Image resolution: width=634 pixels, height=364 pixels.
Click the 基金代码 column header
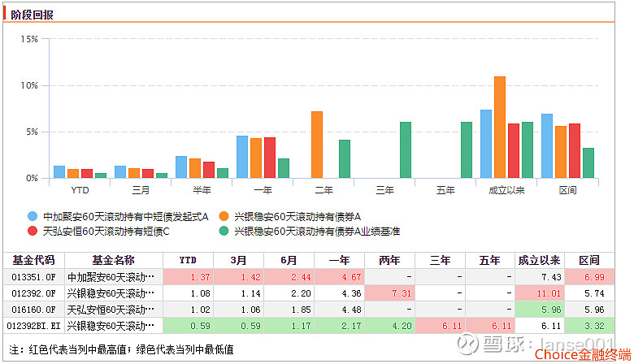[x=33, y=260]
